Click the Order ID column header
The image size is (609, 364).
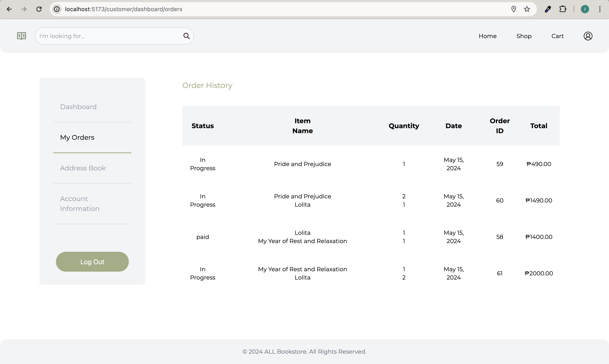click(x=500, y=126)
